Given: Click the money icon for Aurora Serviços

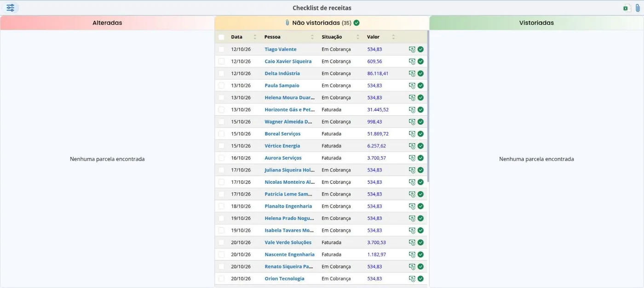Looking at the screenshot, I should (x=412, y=158).
